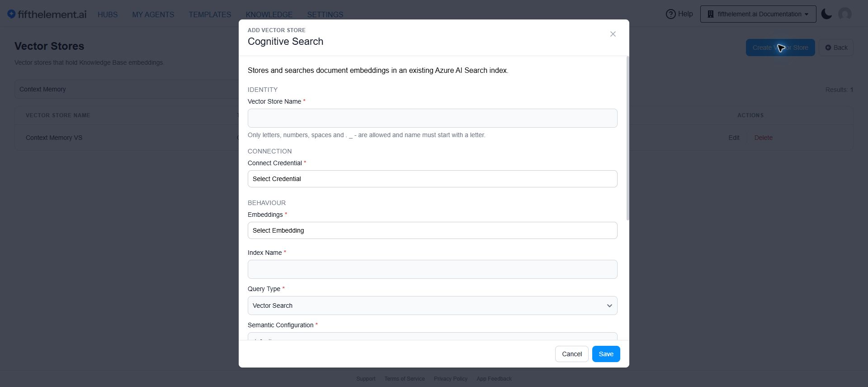The height and width of the screenshot is (387, 868).
Task: Open the Connect Credential selector
Action: coord(432,179)
